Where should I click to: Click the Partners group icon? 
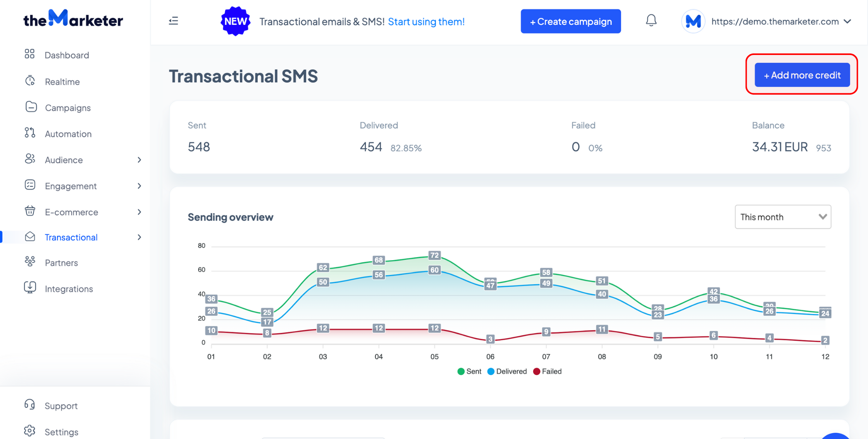pyautogui.click(x=30, y=262)
